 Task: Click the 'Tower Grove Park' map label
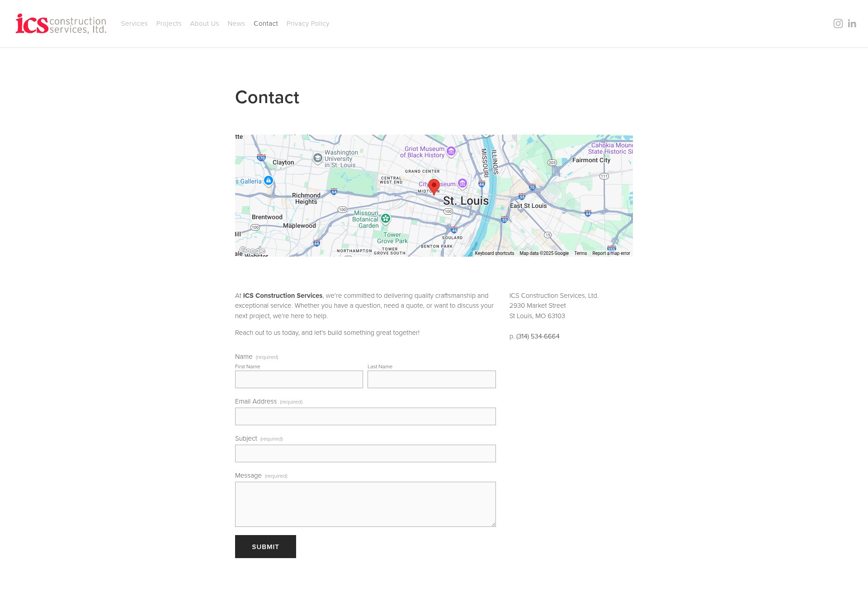pos(392,238)
